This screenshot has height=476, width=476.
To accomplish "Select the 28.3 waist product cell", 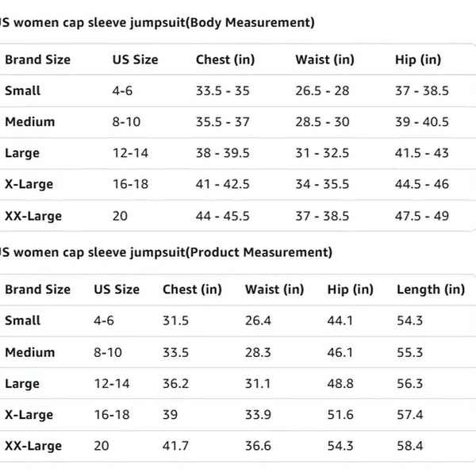I will point(258,352).
